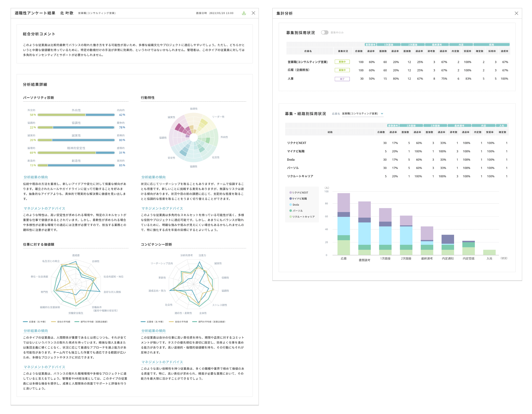Click the リクナビNEXT legend color dot
Screen dimensions: 532x414
(x=290, y=193)
